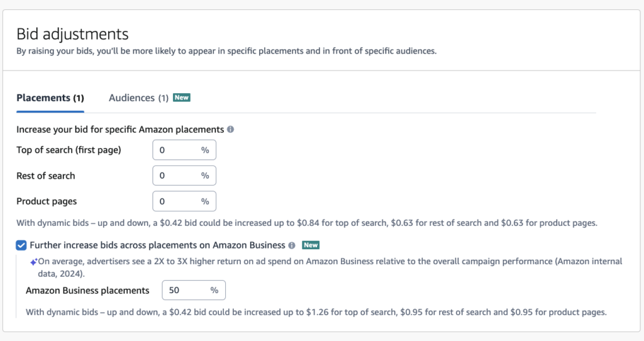This screenshot has width=644, height=341.
Task: Click the Bid adjustments heading
Action: (x=72, y=34)
